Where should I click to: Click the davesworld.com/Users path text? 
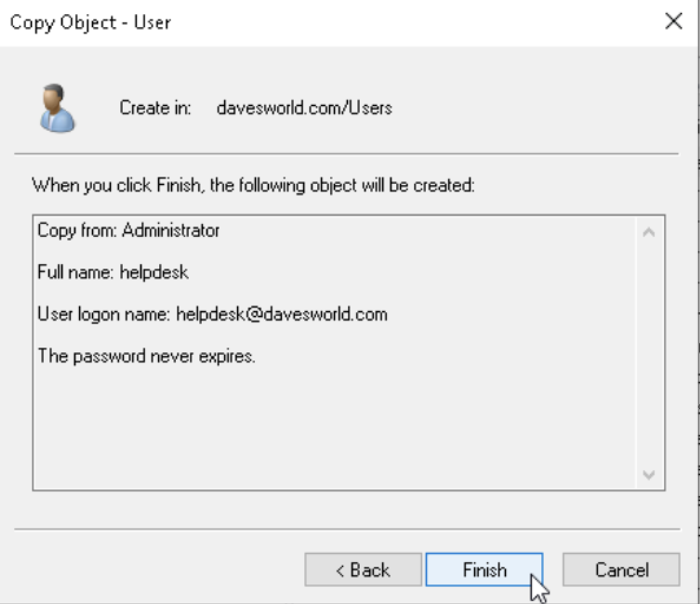click(x=304, y=108)
